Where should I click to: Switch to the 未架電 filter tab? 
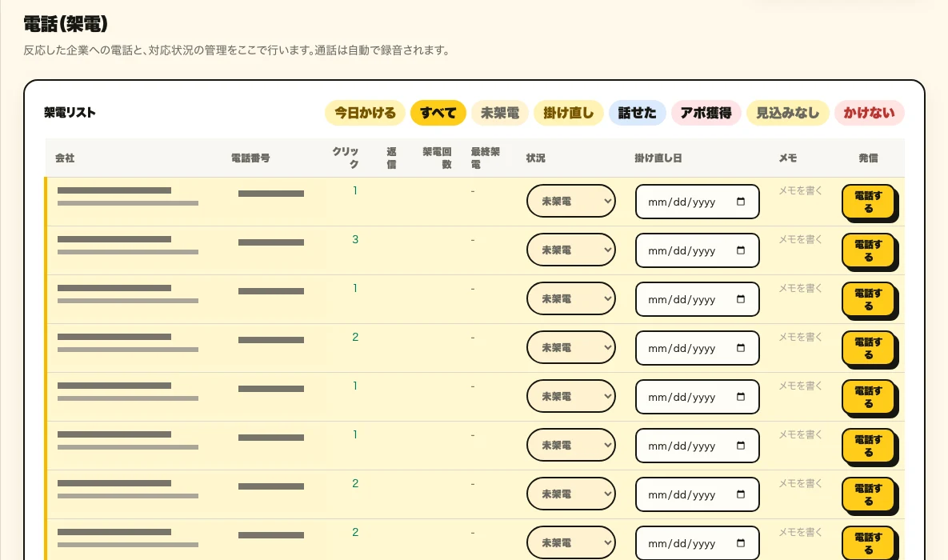(x=500, y=113)
